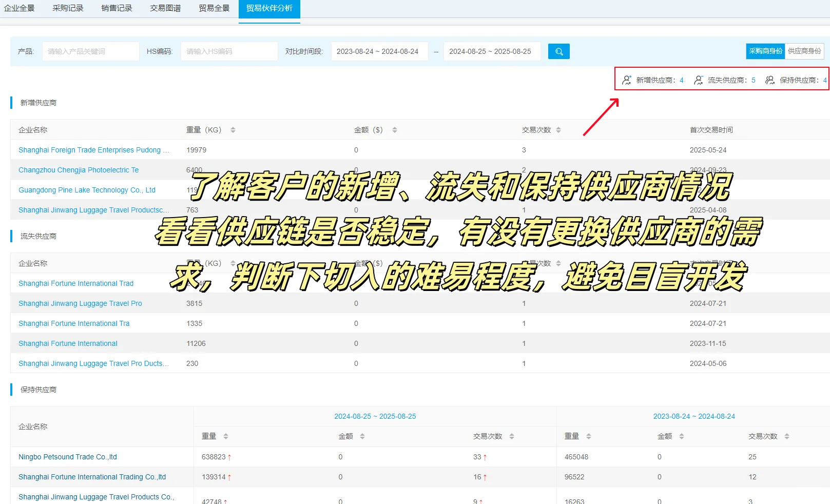Switch to the 交易图谱 tab
Viewport: 830px width, 504px height.
(x=164, y=8)
